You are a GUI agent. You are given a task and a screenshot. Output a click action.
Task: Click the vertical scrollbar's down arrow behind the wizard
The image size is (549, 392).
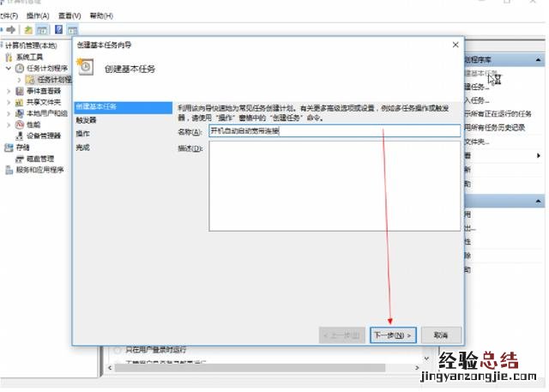427,358
